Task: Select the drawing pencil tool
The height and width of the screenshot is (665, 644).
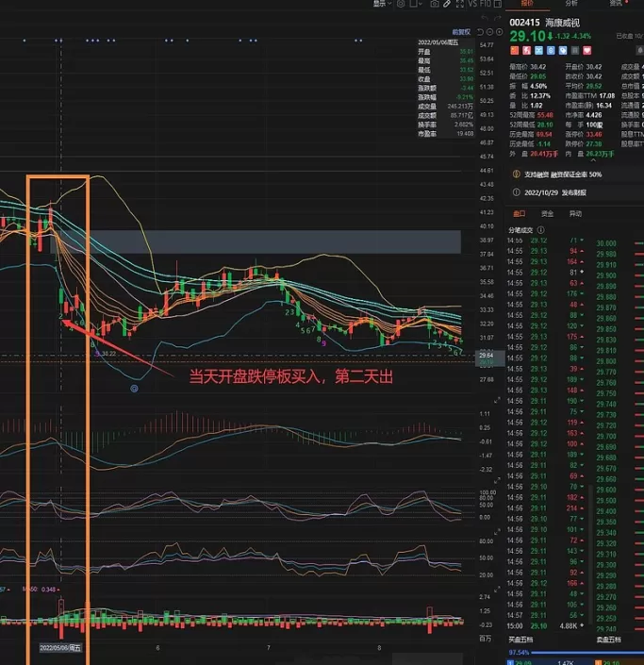Action: click(447, 4)
